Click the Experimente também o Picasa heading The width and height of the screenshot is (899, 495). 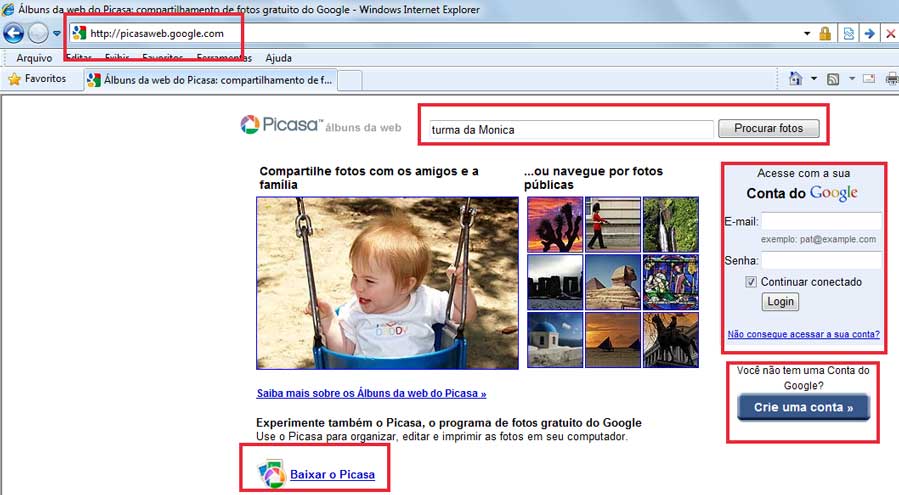(x=449, y=423)
